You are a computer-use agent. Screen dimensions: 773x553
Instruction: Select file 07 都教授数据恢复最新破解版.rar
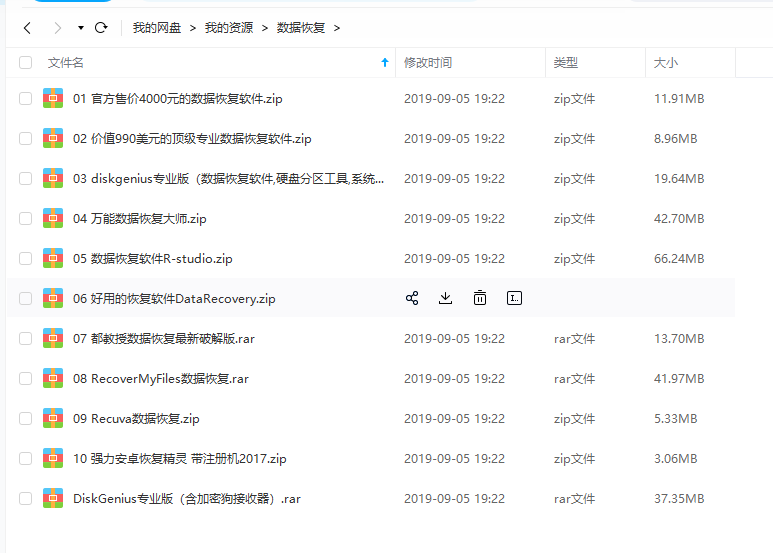(x=164, y=339)
